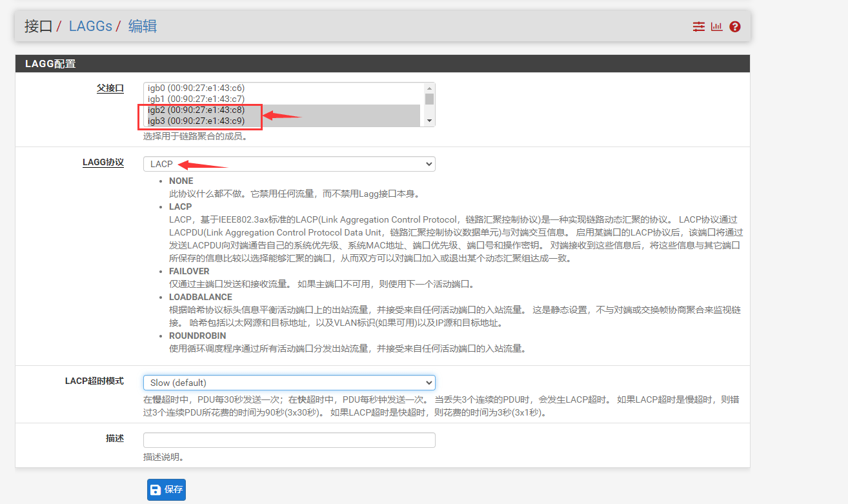
Task: Click the interface list scrollbar thumb
Action: (x=429, y=99)
